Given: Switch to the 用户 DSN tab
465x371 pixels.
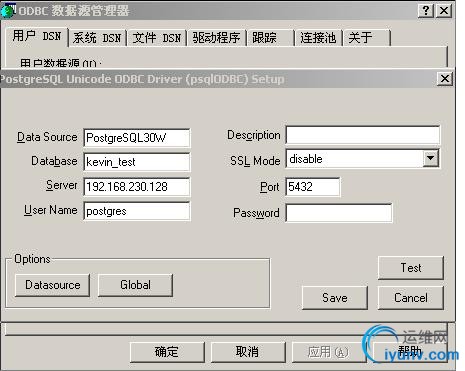Looking at the screenshot, I should [x=37, y=37].
